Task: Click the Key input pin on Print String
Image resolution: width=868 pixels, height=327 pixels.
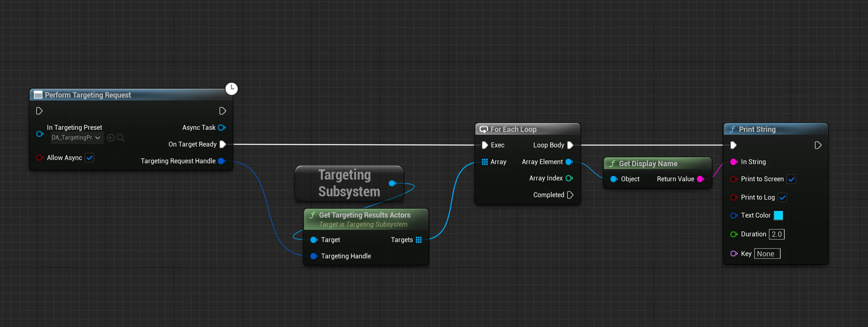Action: (734, 254)
